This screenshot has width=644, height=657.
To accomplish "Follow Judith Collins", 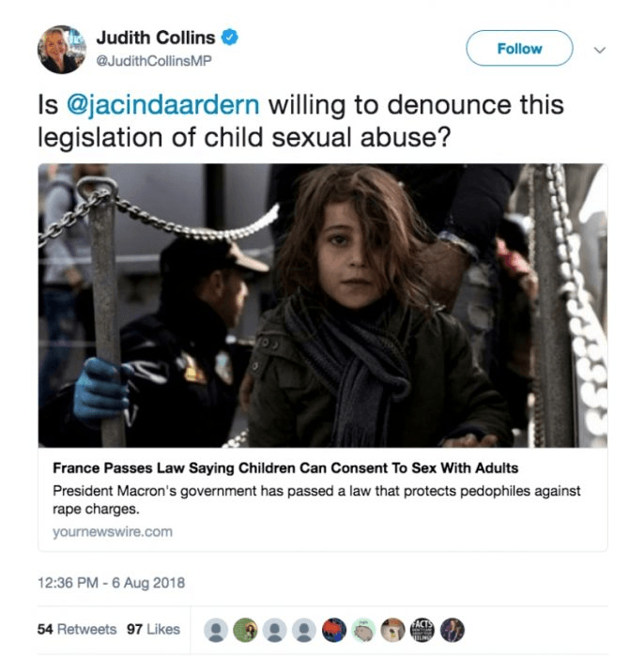I will [x=519, y=48].
